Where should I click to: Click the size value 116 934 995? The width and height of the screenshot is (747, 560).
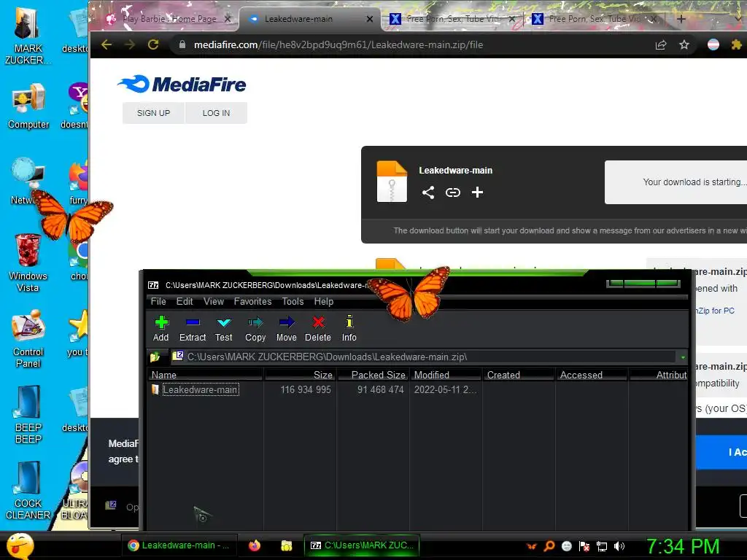pyautogui.click(x=306, y=389)
